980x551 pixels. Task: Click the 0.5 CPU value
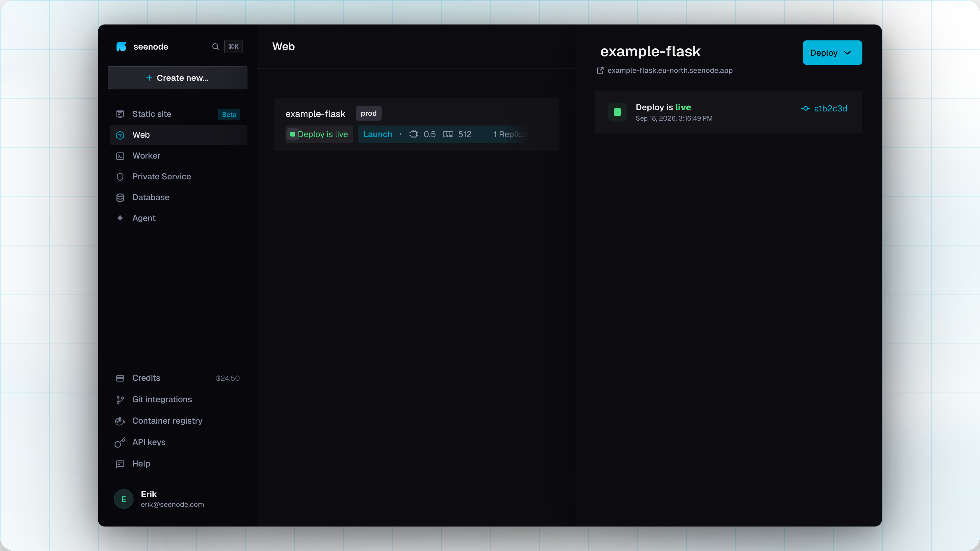[429, 134]
